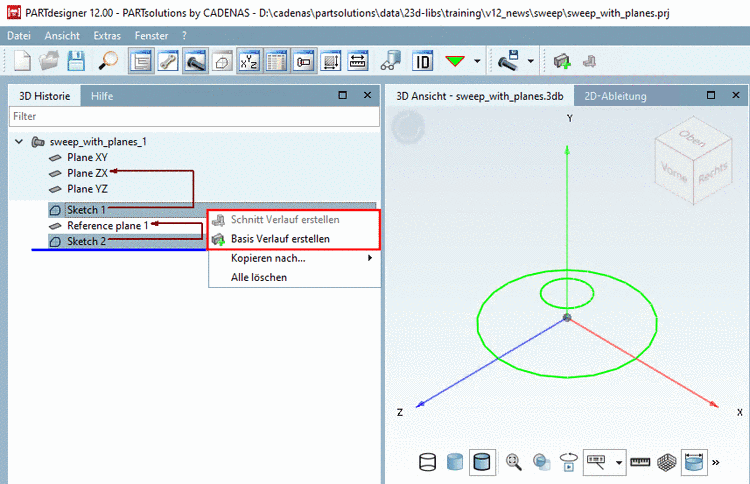Click the Filter input field
Screen dimensions: 750x484
194,116
